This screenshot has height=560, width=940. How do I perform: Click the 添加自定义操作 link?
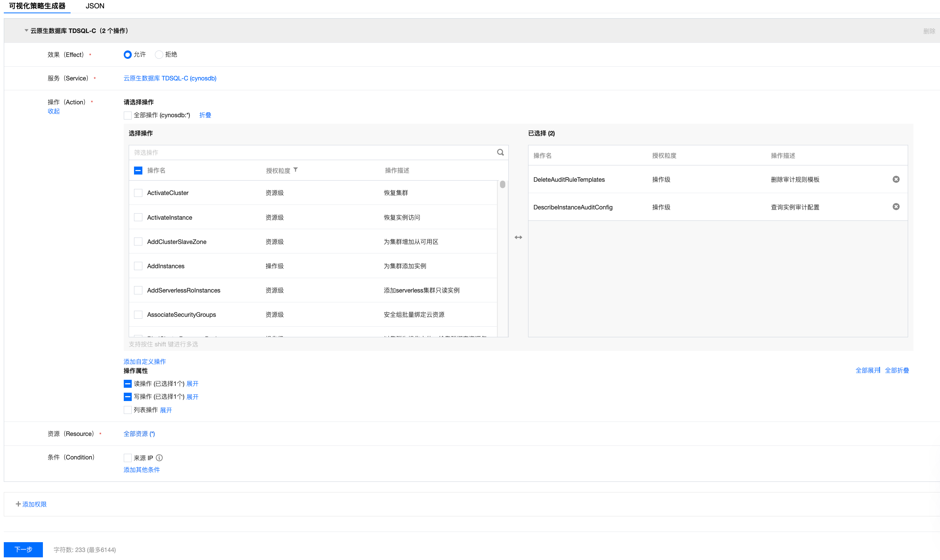[x=145, y=362]
